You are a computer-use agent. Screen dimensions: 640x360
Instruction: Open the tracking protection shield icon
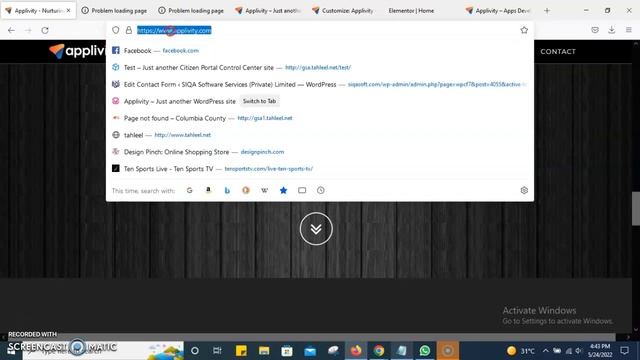[x=116, y=30]
